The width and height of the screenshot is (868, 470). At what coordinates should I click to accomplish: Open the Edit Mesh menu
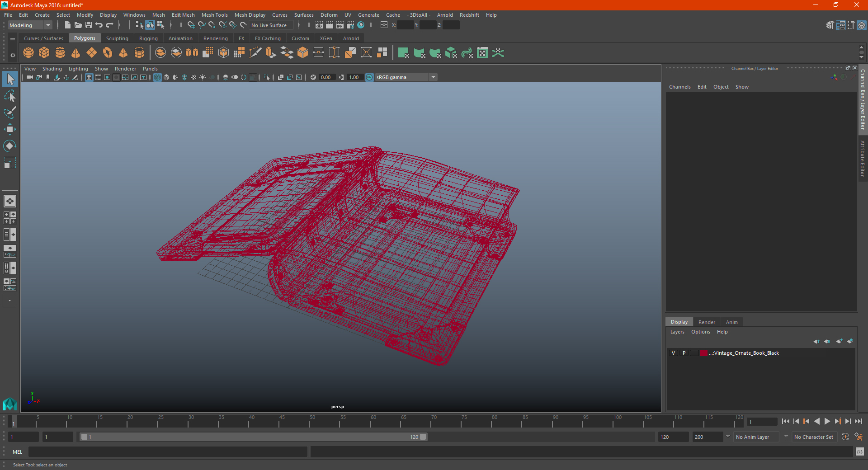183,15
